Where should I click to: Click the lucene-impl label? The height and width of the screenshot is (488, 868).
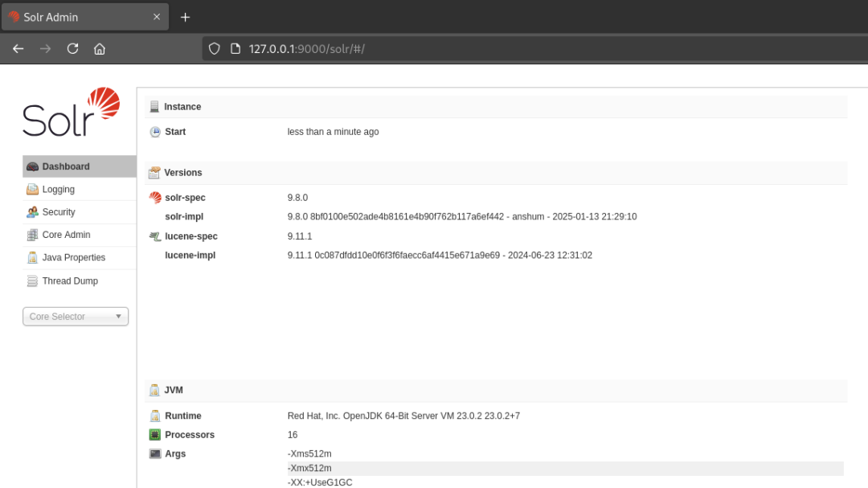coord(190,256)
